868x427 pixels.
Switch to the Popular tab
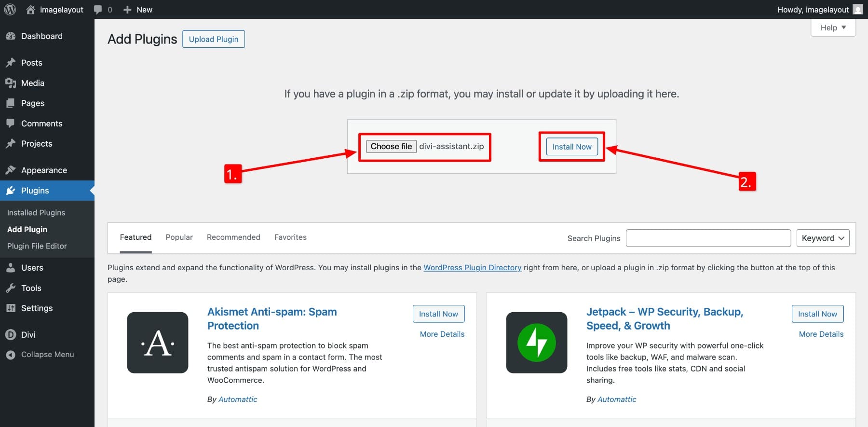click(x=179, y=237)
